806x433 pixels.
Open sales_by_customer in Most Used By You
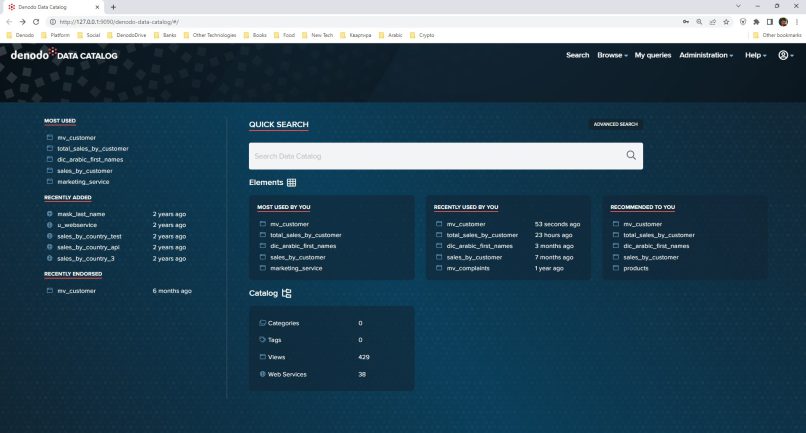pos(298,257)
